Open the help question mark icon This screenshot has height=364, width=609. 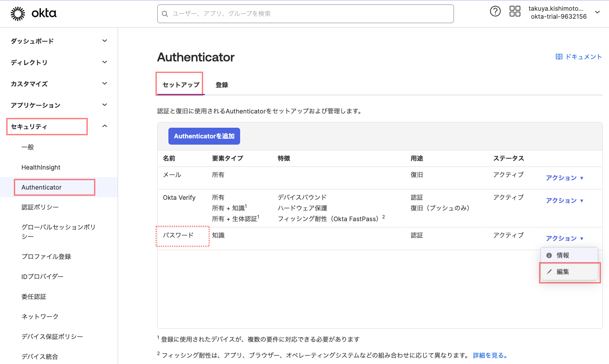[495, 11]
